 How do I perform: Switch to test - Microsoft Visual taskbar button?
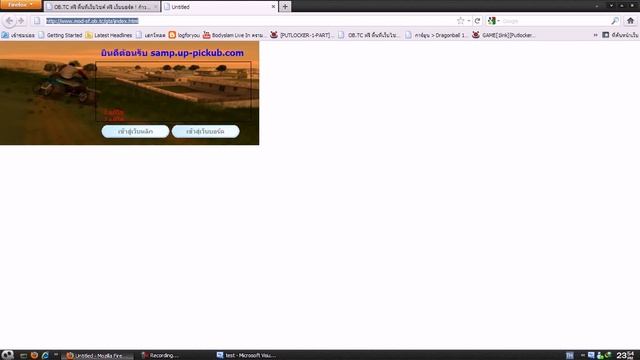coord(246,356)
